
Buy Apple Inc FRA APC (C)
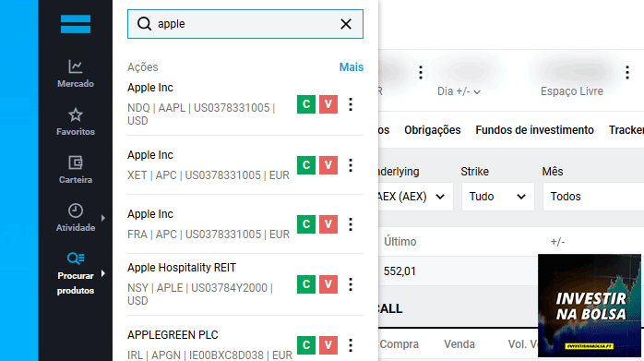point(306,224)
